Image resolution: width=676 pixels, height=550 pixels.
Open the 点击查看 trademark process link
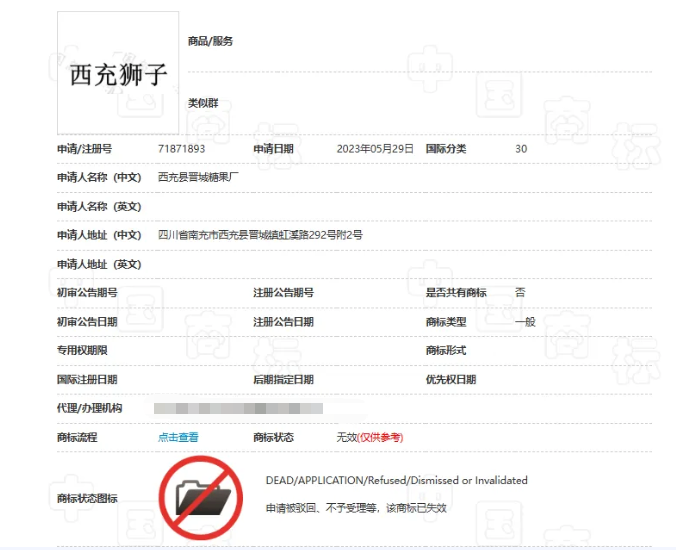(x=178, y=438)
